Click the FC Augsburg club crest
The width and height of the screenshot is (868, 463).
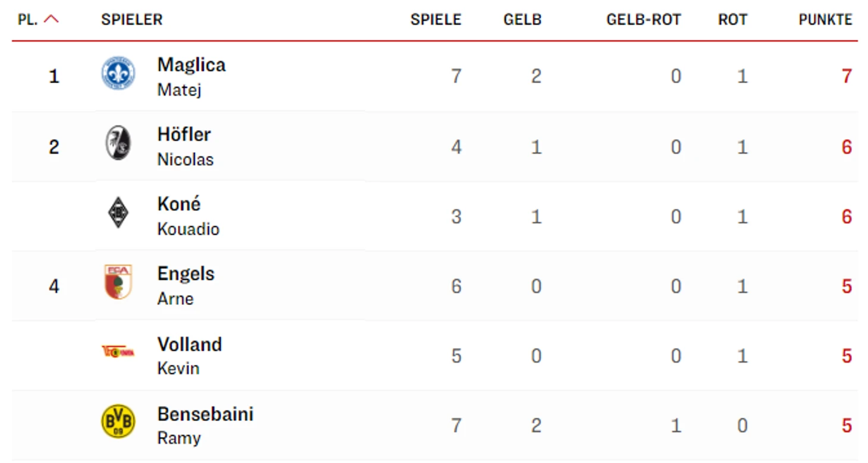118,282
